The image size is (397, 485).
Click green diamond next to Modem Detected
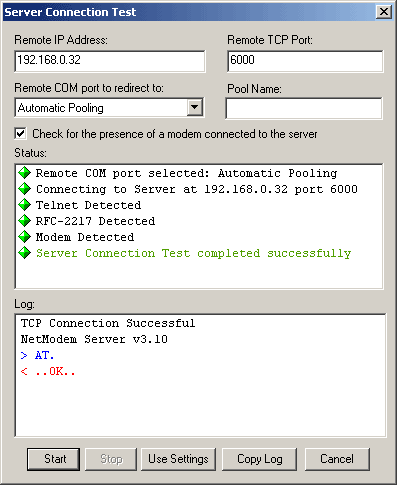(24, 237)
